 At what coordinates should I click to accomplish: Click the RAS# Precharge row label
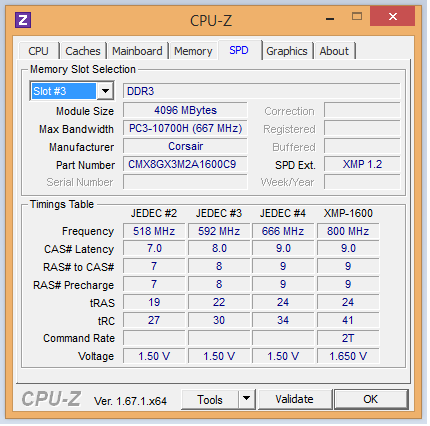click(73, 285)
